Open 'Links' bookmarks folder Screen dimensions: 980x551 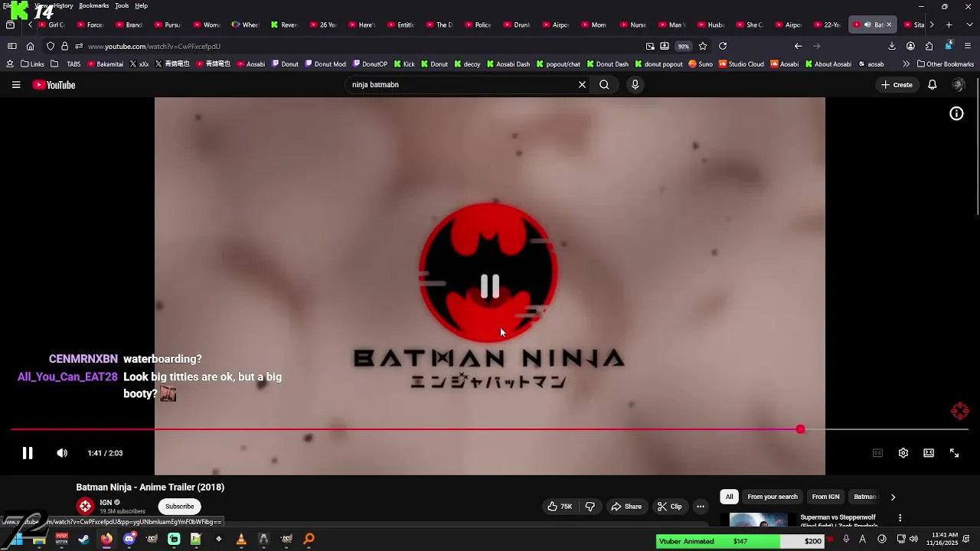tap(32, 64)
